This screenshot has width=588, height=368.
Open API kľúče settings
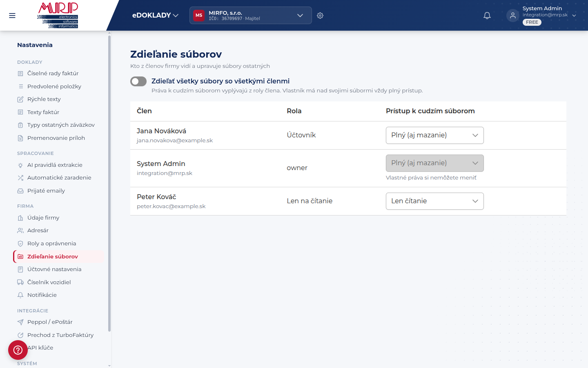coord(59,348)
